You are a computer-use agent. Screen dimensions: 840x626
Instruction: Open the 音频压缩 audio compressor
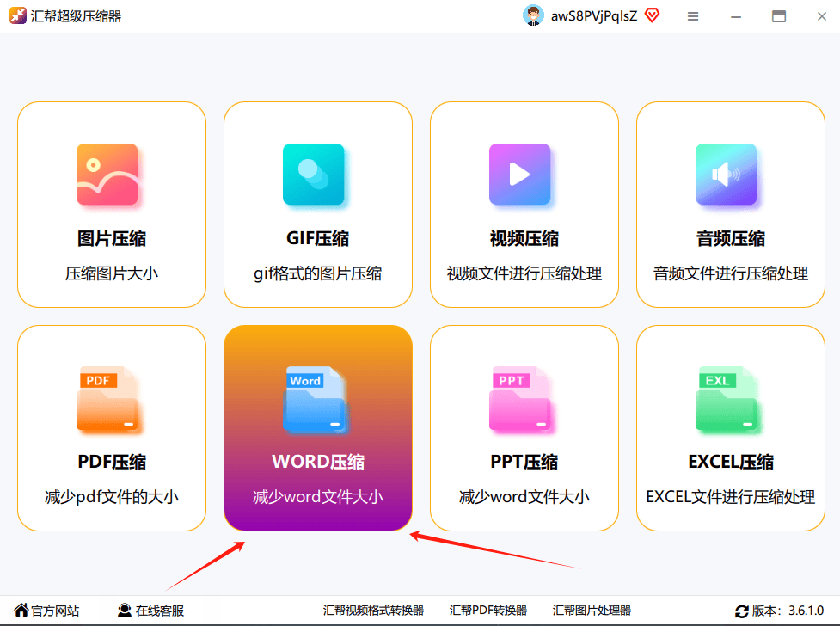pyautogui.click(x=730, y=204)
